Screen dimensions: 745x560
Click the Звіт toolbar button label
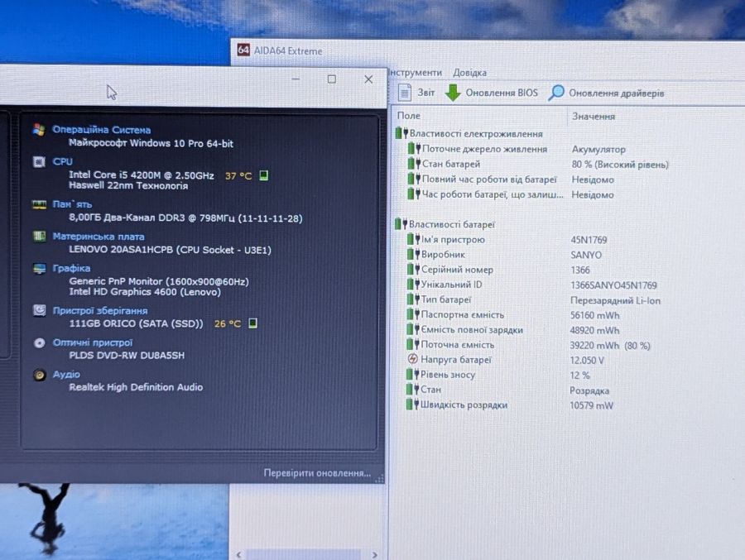(x=426, y=93)
